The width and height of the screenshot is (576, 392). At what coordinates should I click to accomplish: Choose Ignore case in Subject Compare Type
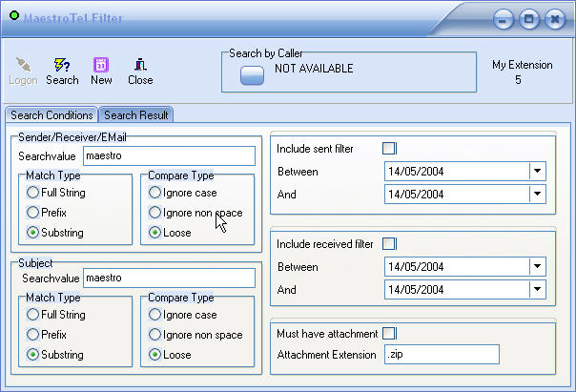154,314
